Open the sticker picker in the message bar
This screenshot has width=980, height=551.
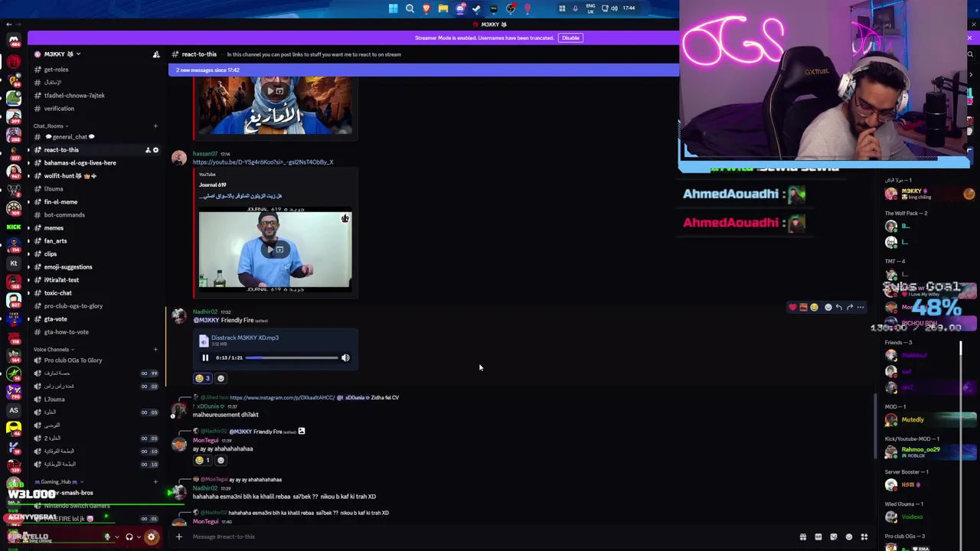[834, 537]
